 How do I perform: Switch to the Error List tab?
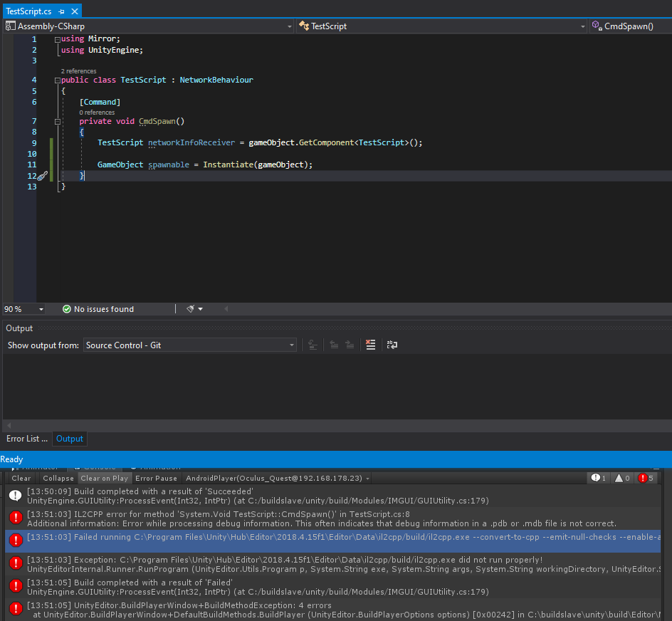[x=26, y=439]
